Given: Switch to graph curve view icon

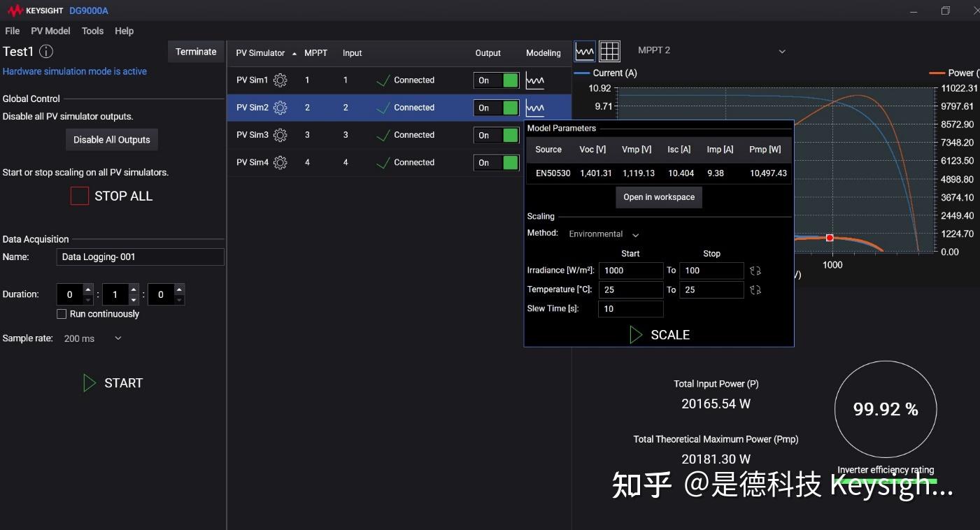Looking at the screenshot, I should [x=585, y=51].
